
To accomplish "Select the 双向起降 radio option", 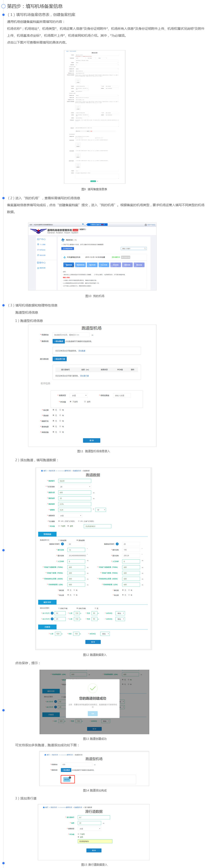I will (77, 540).
